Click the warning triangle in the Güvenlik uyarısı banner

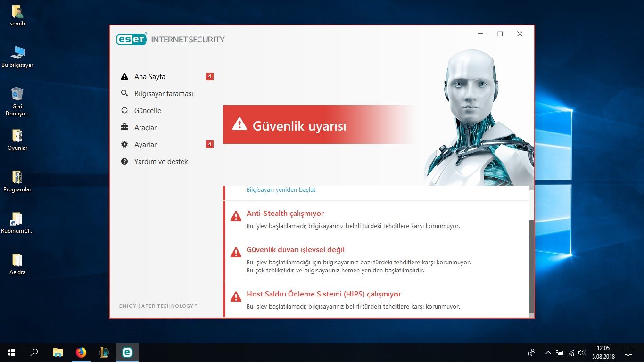(239, 124)
